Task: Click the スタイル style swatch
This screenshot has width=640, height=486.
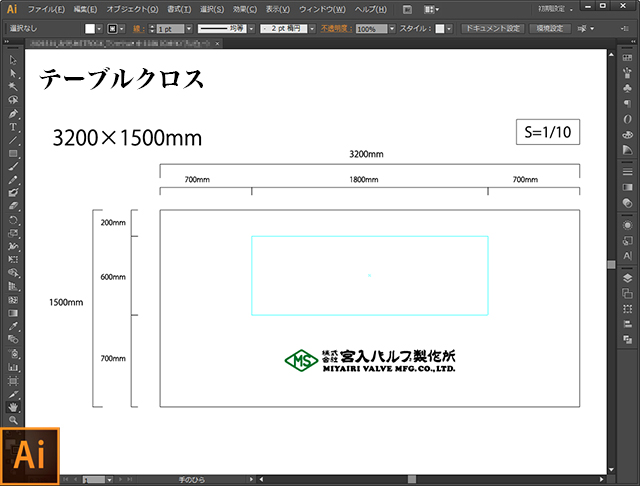Action: click(x=440, y=29)
